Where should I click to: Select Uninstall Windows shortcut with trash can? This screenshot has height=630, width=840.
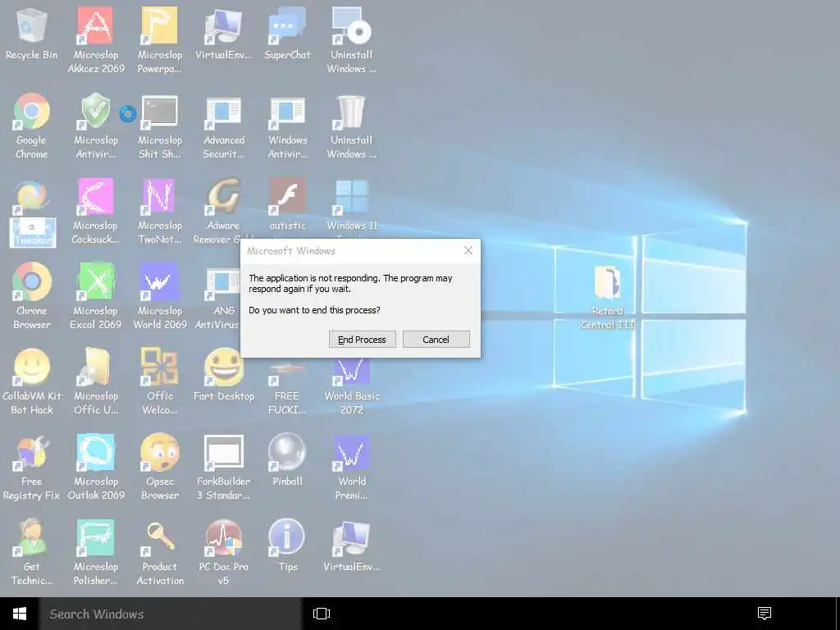tap(351, 111)
